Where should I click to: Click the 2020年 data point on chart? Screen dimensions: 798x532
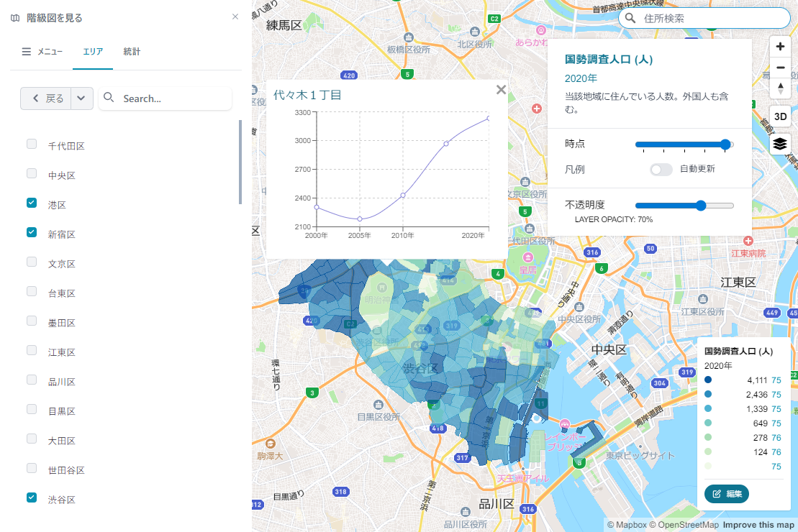[489, 118]
